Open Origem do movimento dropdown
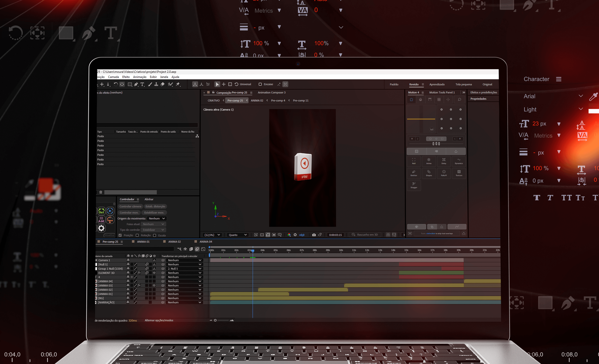Image resolution: width=599 pixels, height=364 pixels. (157, 218)
